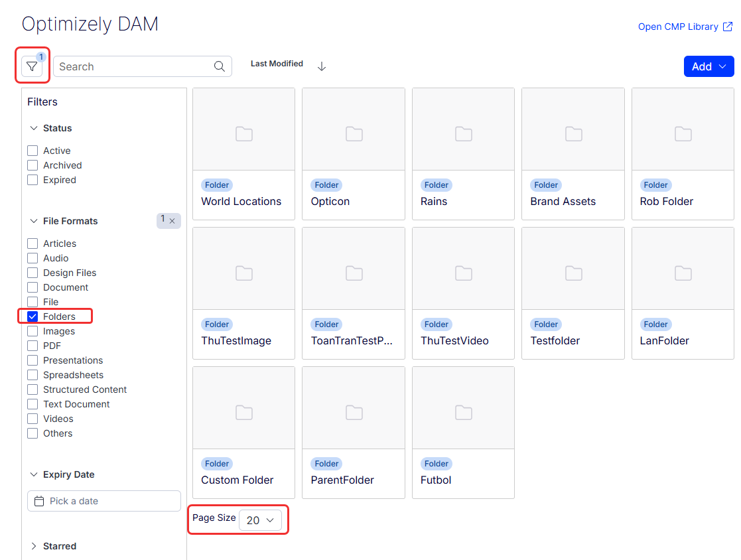
Task: Enable the Videos file format filter
Action: coord(33,419)
